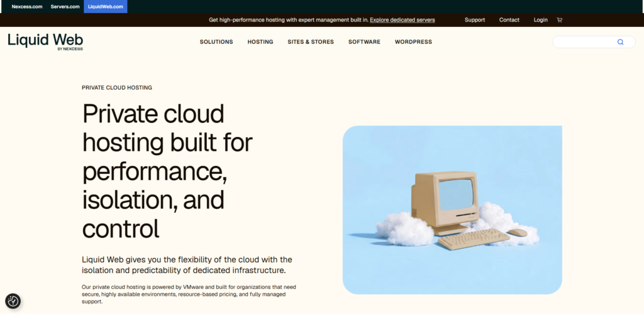Open the shopping cart icon
The width and height of the screenshot is (644, 314).
pos(559,19)
